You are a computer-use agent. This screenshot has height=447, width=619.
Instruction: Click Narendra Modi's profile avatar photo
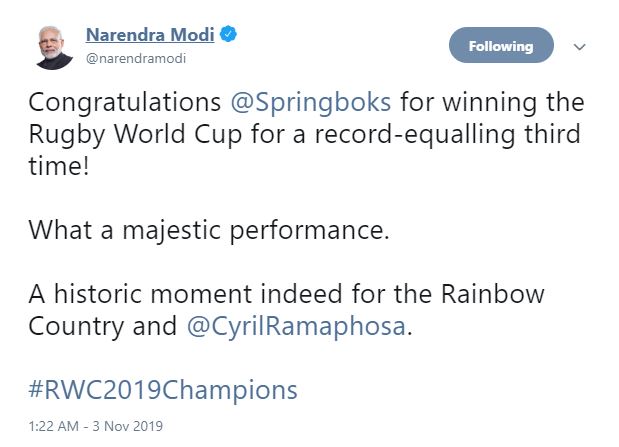coord(54,46)
